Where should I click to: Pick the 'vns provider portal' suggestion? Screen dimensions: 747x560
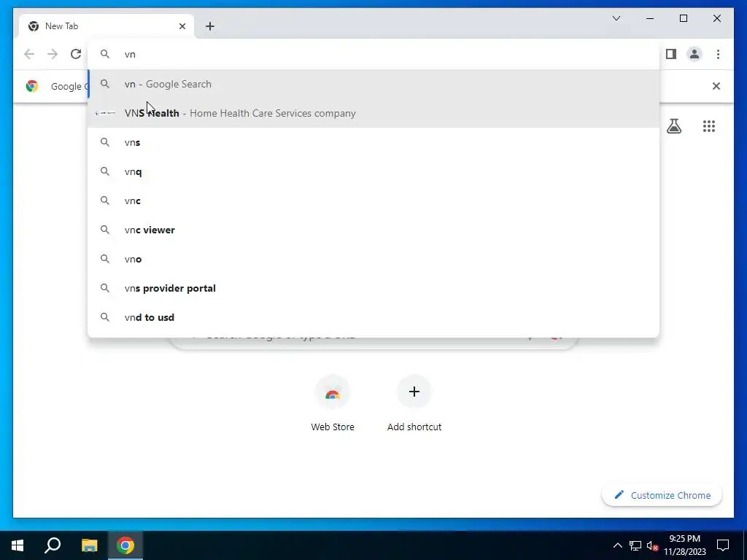pos(373,288)
